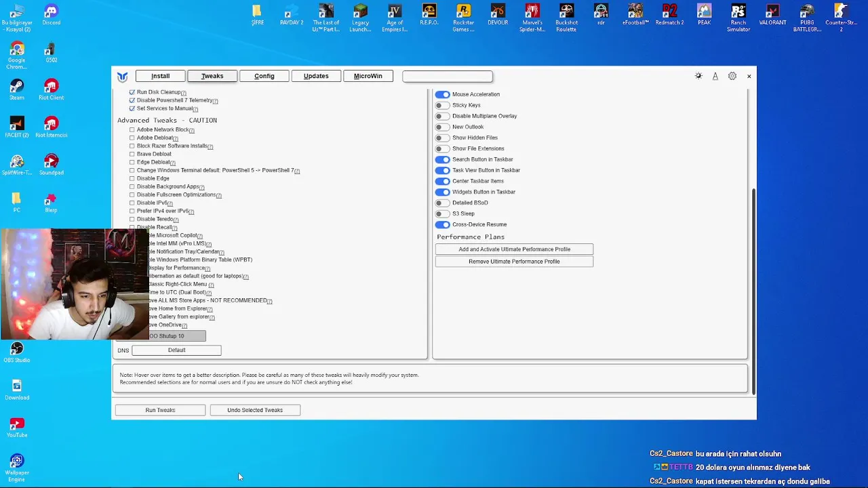The width and height of the screenshot is (868, 488).
Task: Open help link beside Disable Teredo
Action: [176, 220]
